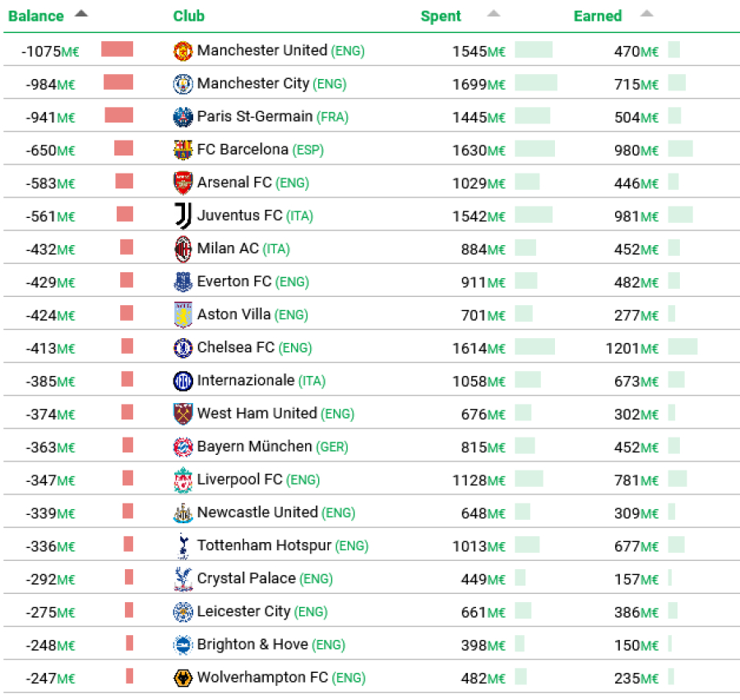Click the FC Barcelona crest icon

[183, 150]
